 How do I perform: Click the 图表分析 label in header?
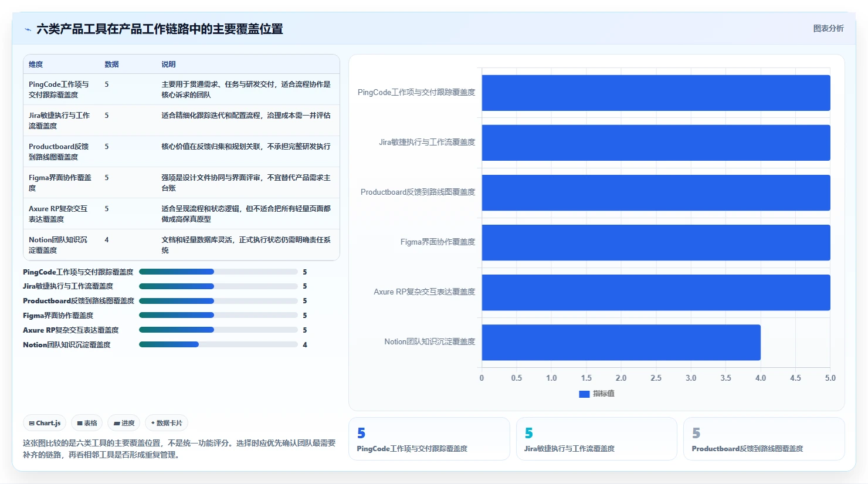828,28
